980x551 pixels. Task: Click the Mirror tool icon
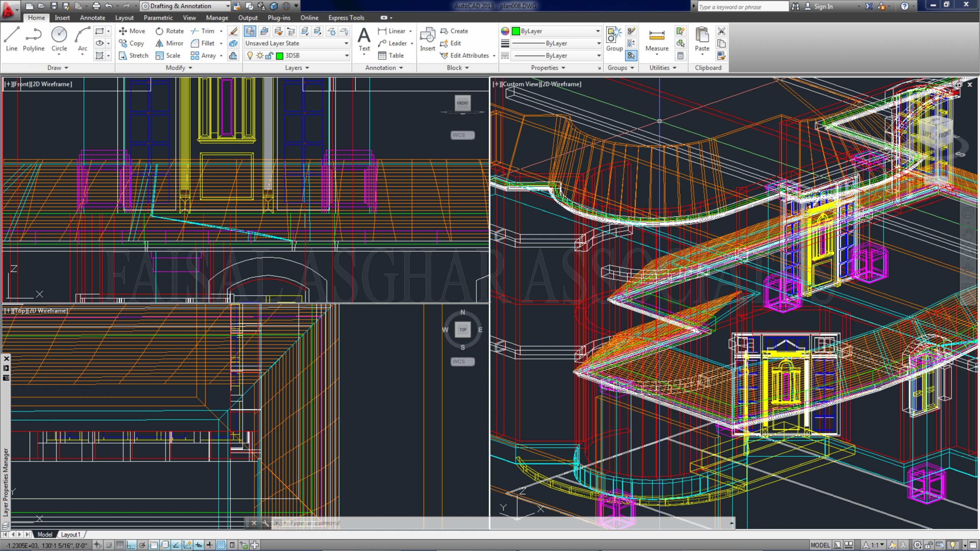click(x=160, y=43)
